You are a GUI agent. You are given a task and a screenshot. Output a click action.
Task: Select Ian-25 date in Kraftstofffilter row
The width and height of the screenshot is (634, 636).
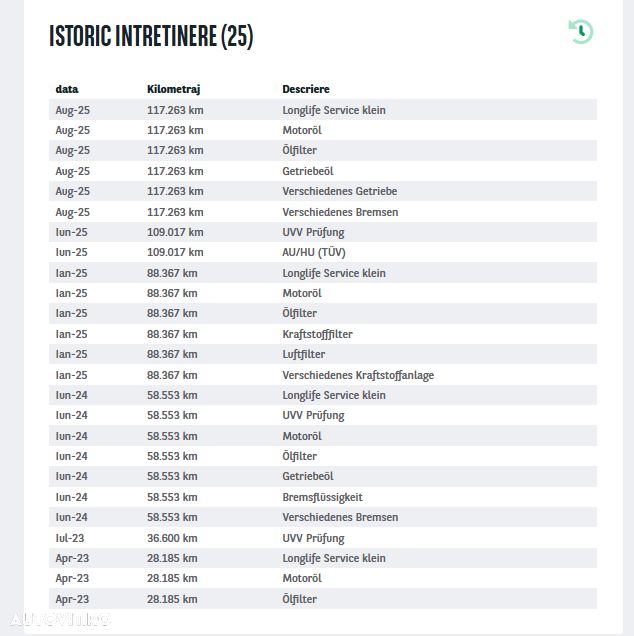[x=71, y=334]
